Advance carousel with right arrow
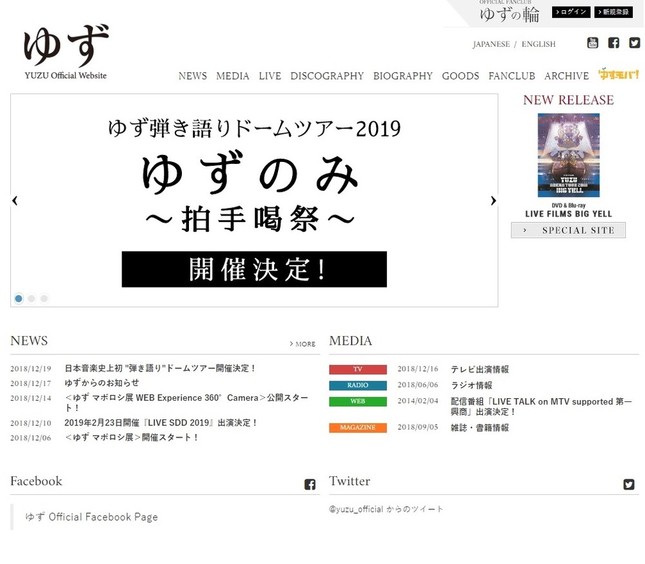 493,201
